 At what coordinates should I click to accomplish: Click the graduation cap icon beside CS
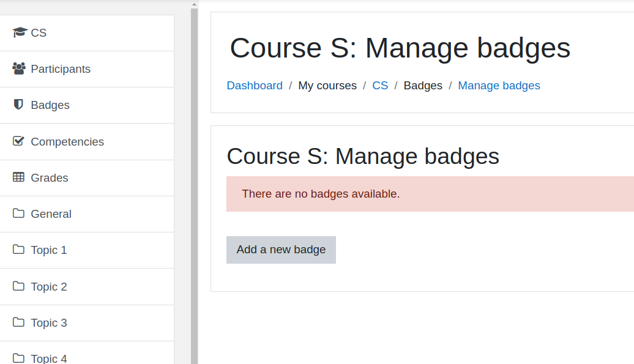[x=20, y=32]
